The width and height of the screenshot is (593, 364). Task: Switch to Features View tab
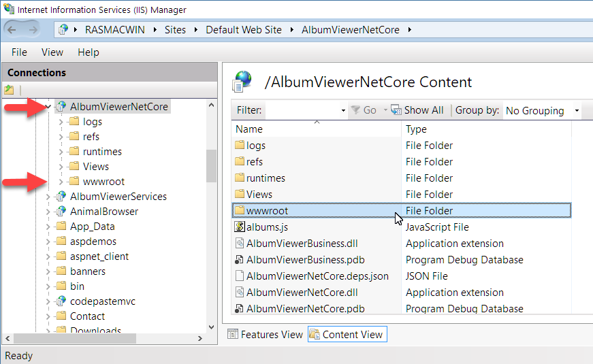point(265,335)
